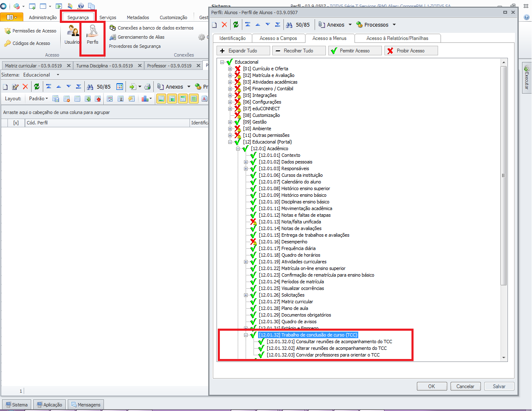
Task: Click the Cancelar button
Action: 465,386
